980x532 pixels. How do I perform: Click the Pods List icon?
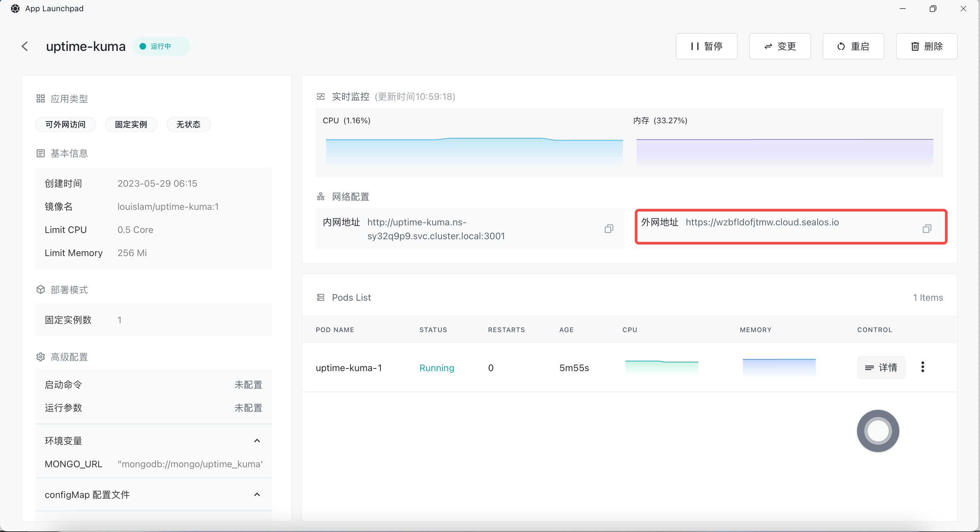[x=321, y=297]
